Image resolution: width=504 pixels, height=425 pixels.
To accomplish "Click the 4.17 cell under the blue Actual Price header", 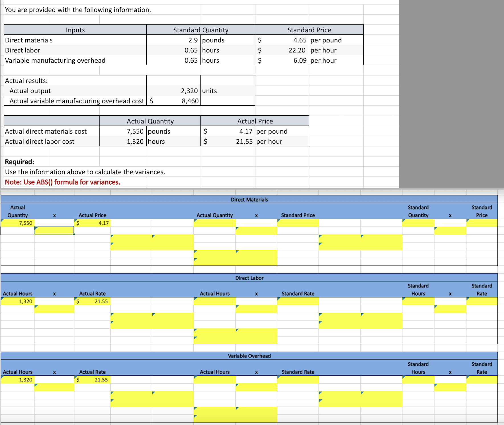I will [x=92, y=223].
